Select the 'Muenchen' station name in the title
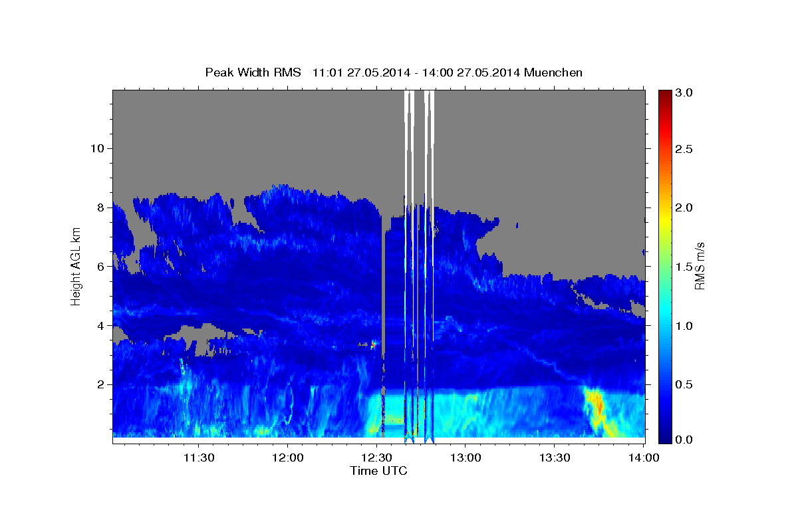798x532 pixels. pos(553,72)
